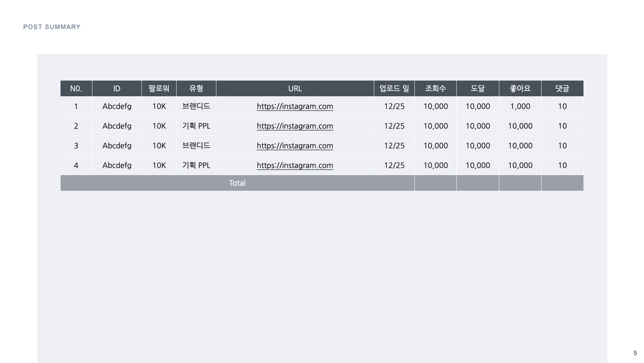644x363 pixels.
Task: Click the 10,000 reach cell in row 2
Action: [478, 126]
